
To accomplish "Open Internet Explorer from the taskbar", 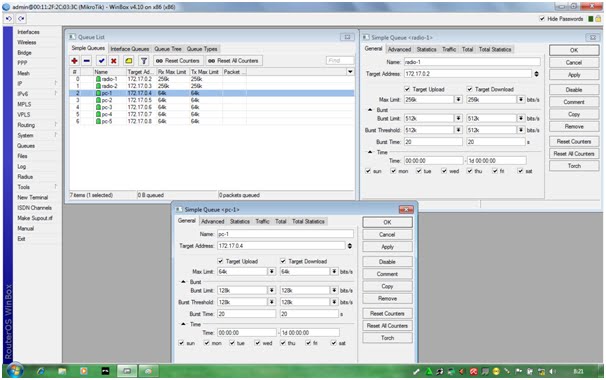I will pyautogui.click(x=41, y=371).
